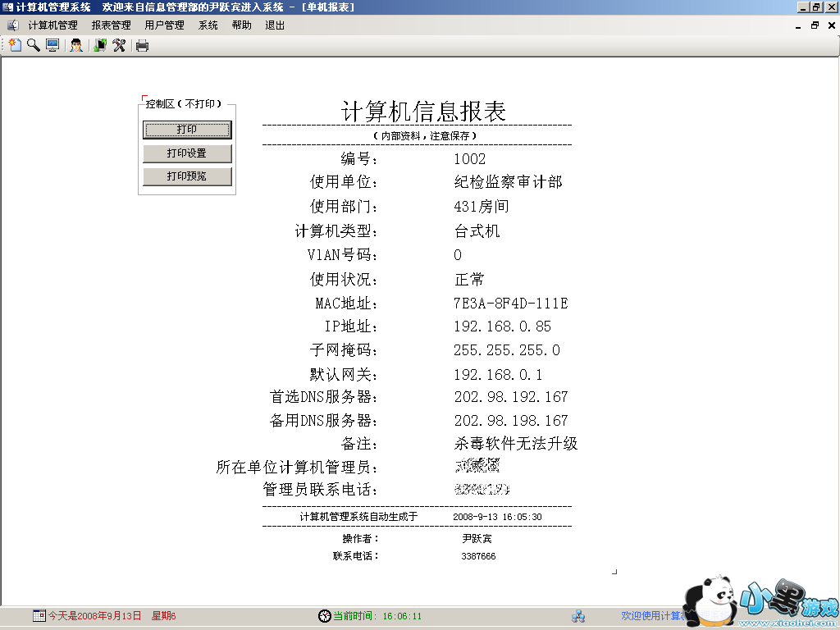Image resolution: width=840 pixels, height=630 pixels.
Task: Click the label VlAN号码:
Action: pyautogui.click(x=343, y=255)
